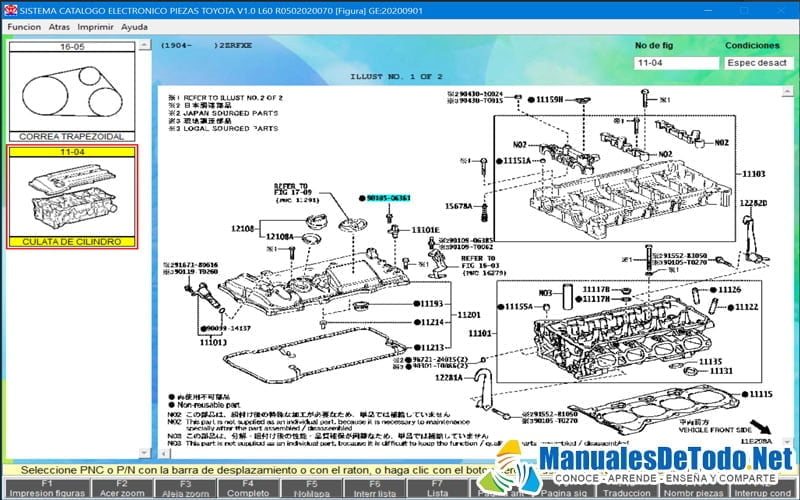
Task: Click the app icon in the title bar
Action: click(10, 10)
